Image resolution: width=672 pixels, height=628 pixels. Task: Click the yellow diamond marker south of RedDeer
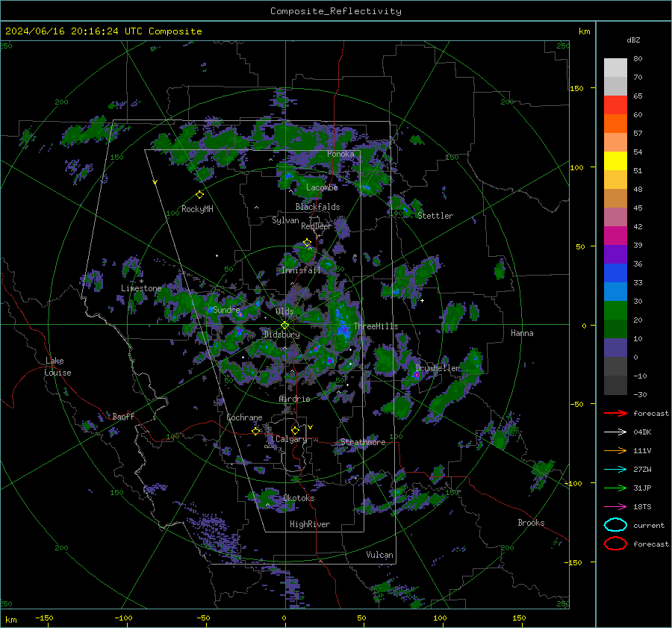tap(307, 243)
